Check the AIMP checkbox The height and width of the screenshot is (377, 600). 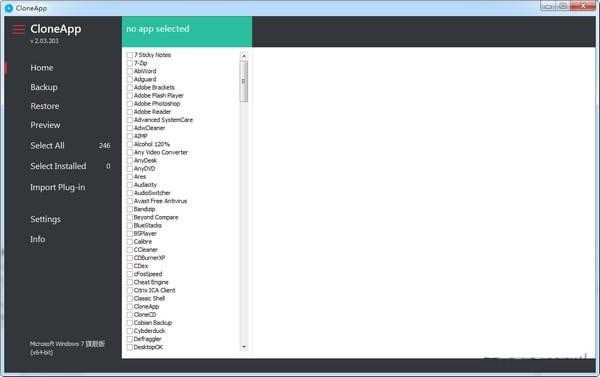tap(130, 136)
